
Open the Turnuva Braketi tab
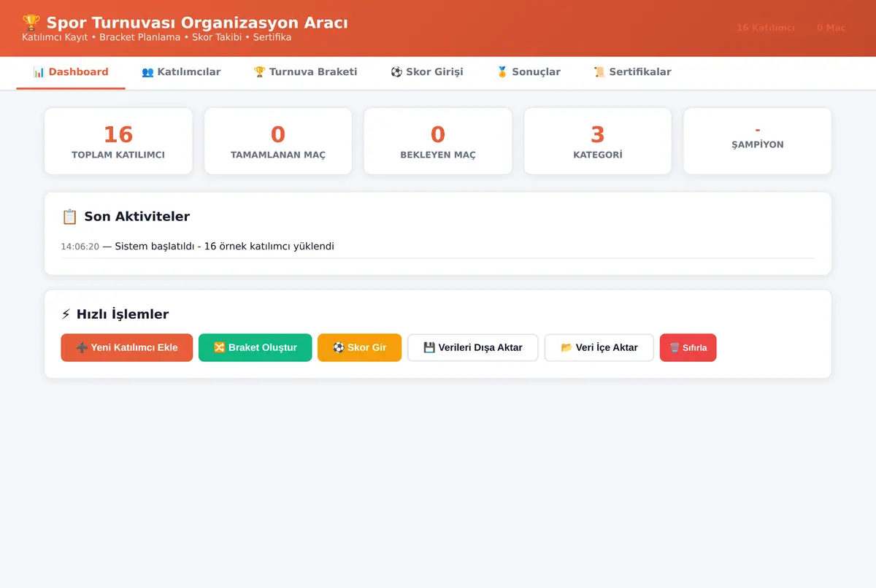click(x=305, y=72)
